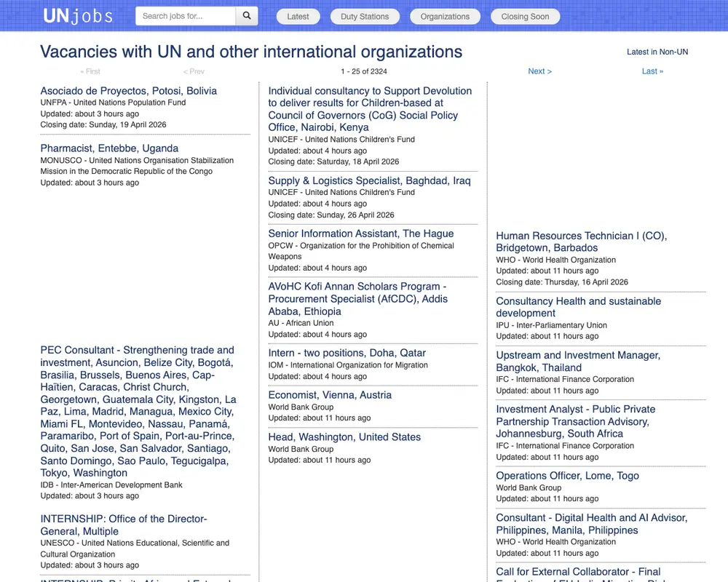Open Economist, Vienna, Austria vacancy
The width and height of the screenshot is (728, 582).
pyautogui.click(x=330, y=395)
